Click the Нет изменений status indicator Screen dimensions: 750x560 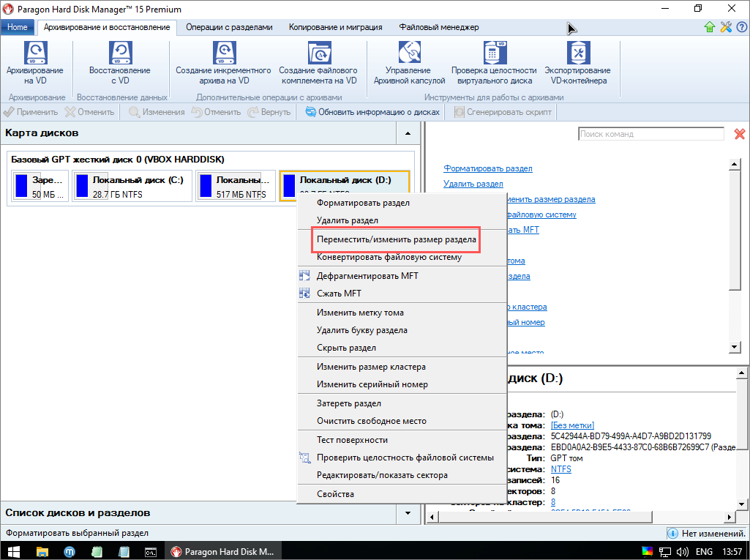[707, 533]
